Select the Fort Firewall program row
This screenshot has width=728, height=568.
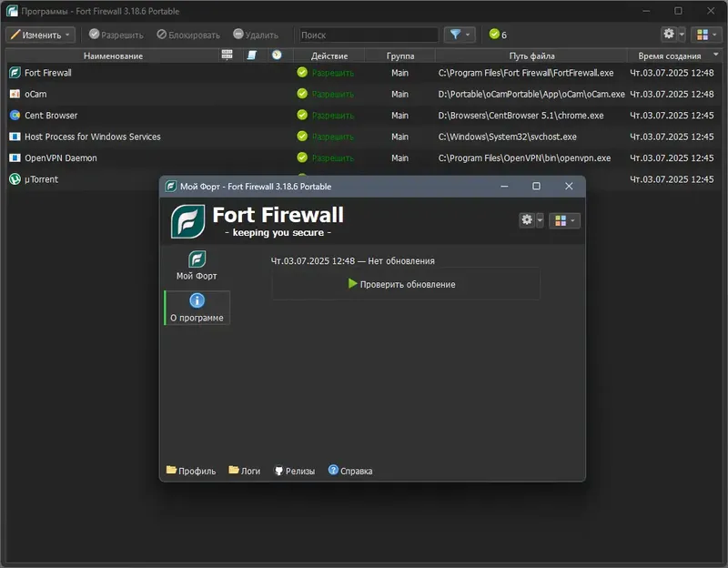coord(364,73)
